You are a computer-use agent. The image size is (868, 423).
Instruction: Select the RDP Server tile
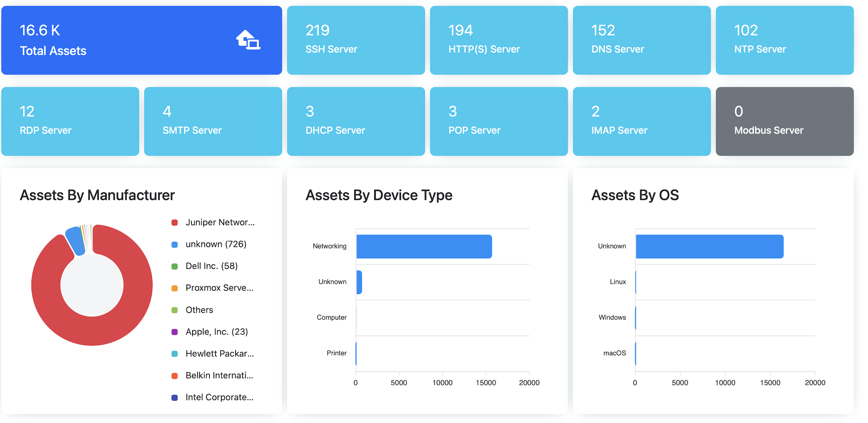(x=70, y=121)
